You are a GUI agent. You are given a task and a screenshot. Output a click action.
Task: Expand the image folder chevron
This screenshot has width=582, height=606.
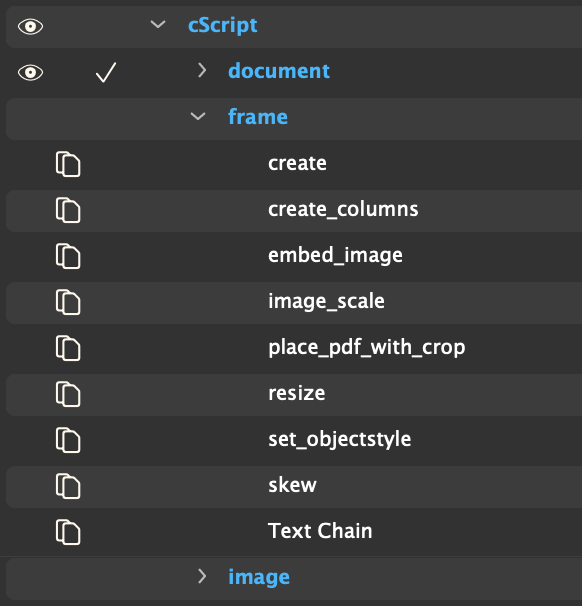[x=202, y=576]
